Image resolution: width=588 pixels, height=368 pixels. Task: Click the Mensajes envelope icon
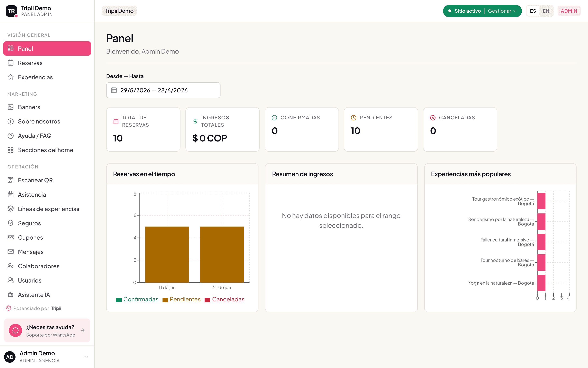pos(10,252)
